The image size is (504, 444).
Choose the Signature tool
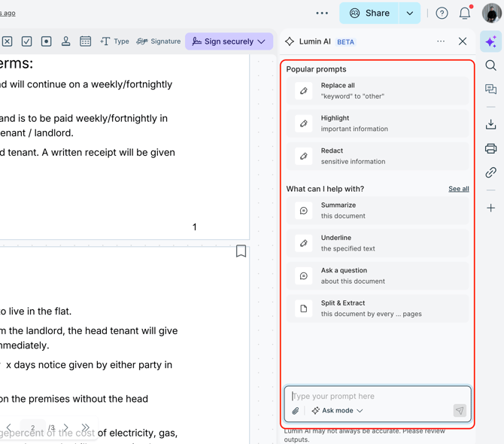[159, 41]
